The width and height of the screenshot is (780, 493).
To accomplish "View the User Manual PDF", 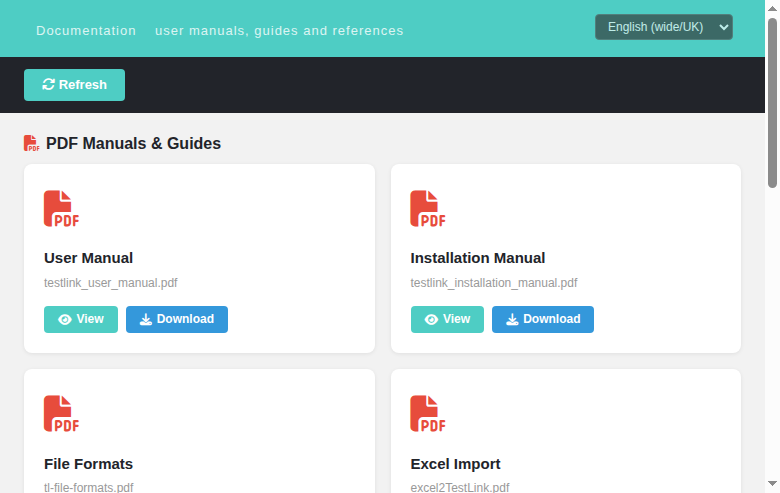I will point(81,319).
